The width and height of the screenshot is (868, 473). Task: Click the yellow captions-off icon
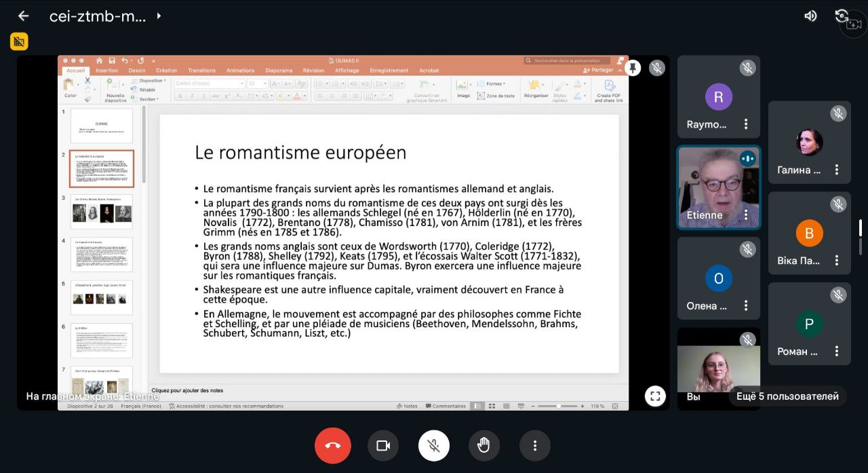coord(19,41)
